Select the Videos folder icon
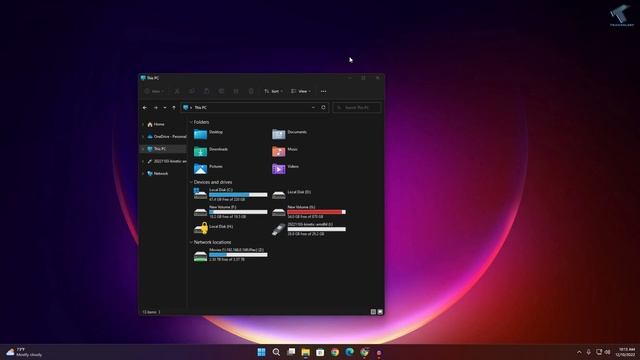This screenshot has width=640, height=360. [x=279, y=169]
